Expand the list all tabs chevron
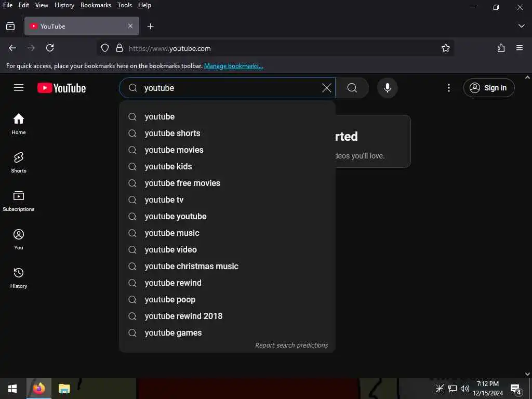Screen dimensions: 532x399 point(521,26)
